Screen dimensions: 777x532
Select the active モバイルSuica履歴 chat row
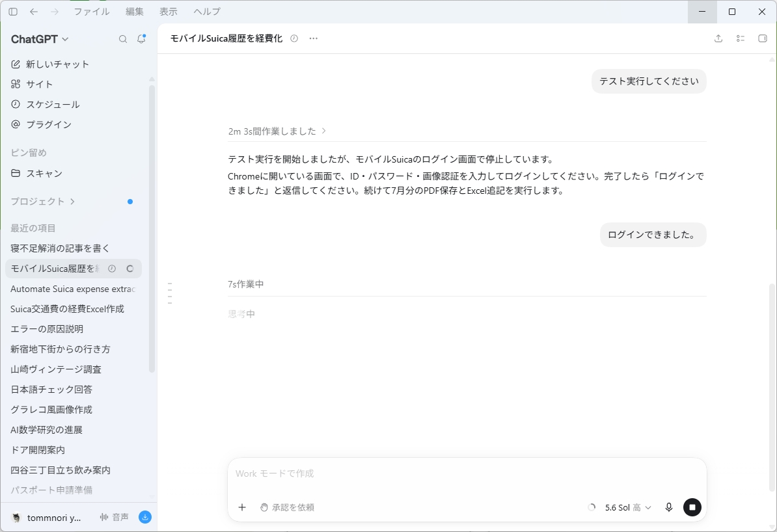point(74,269)
